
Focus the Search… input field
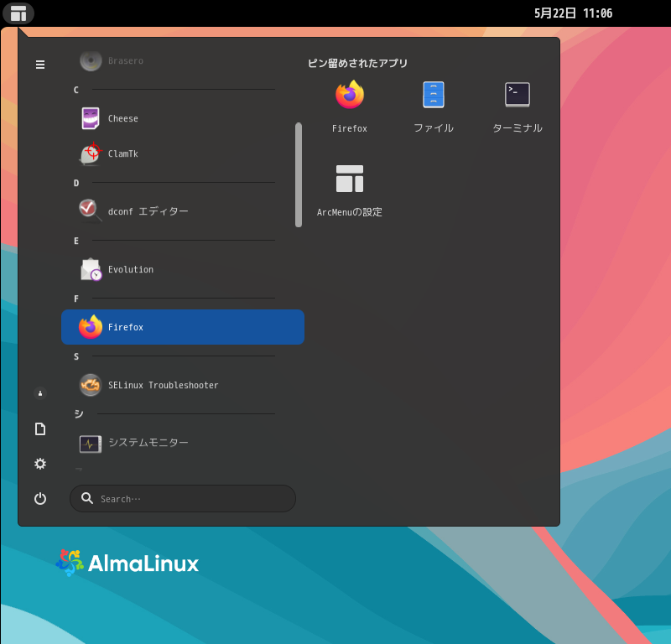coord(183,498)
